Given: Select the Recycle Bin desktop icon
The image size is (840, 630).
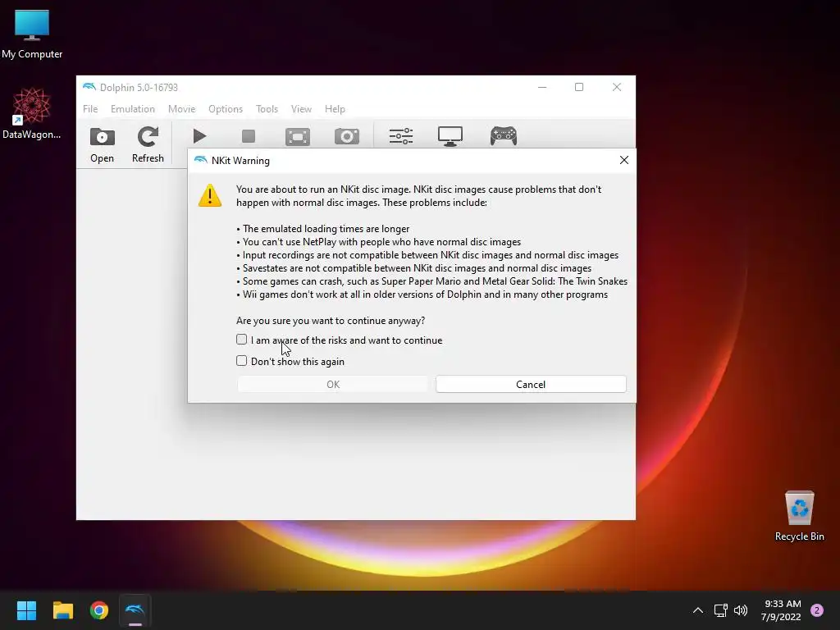Looking at the screenshot, I should 799,516.
